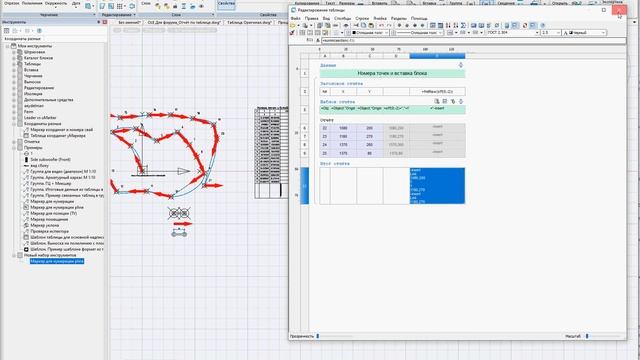
Task: Open the Файл menu in table editor
Action: pos(296,18)
